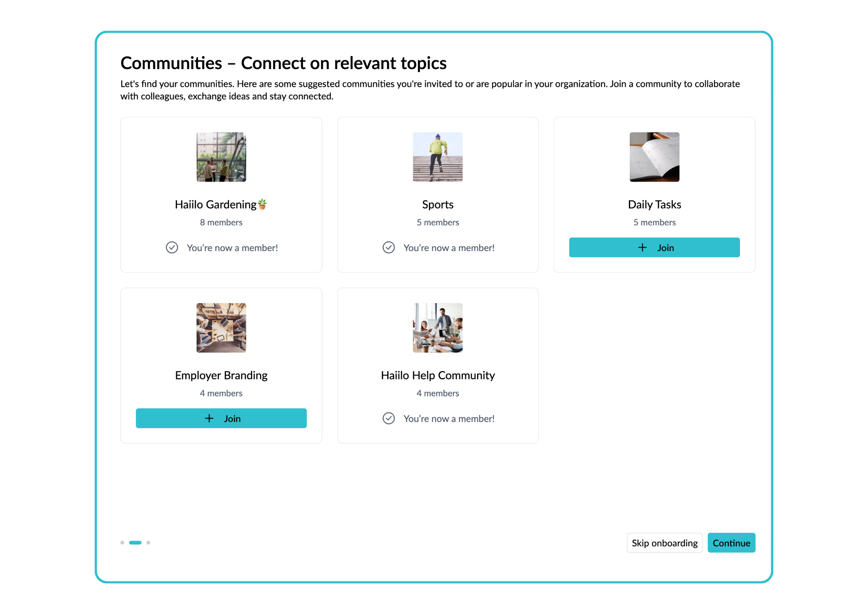The height and width of the screenshot is (614, 868).
Task: Click the checkmark icon under Haiilo Gardening
Action: click(172, 248)
